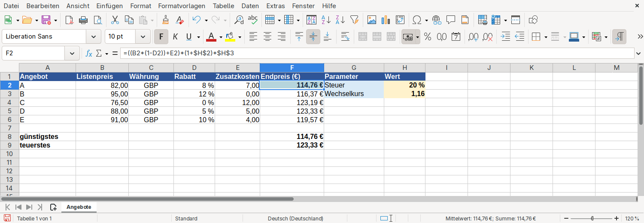This screenshot has width=644, height=223.
Task: Click row 8 header
Action: click(x=9, y=136)
